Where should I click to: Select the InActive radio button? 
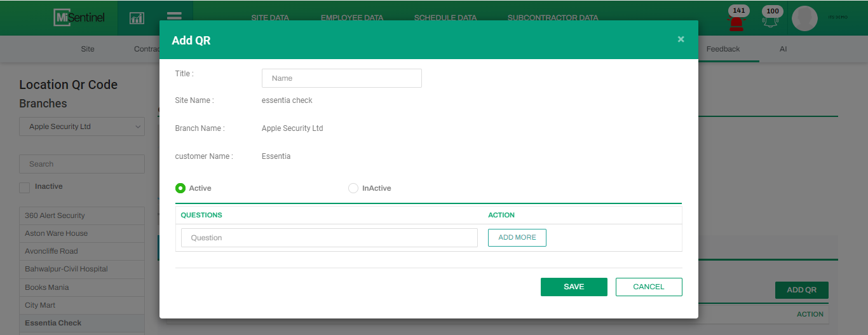tap(353, 188)
